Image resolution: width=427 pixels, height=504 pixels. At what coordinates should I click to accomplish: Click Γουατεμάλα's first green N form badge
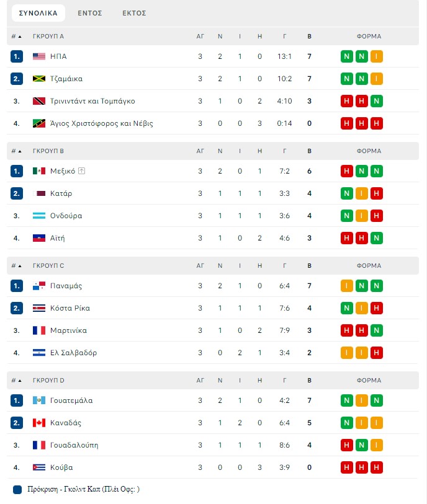pos(346,400)
